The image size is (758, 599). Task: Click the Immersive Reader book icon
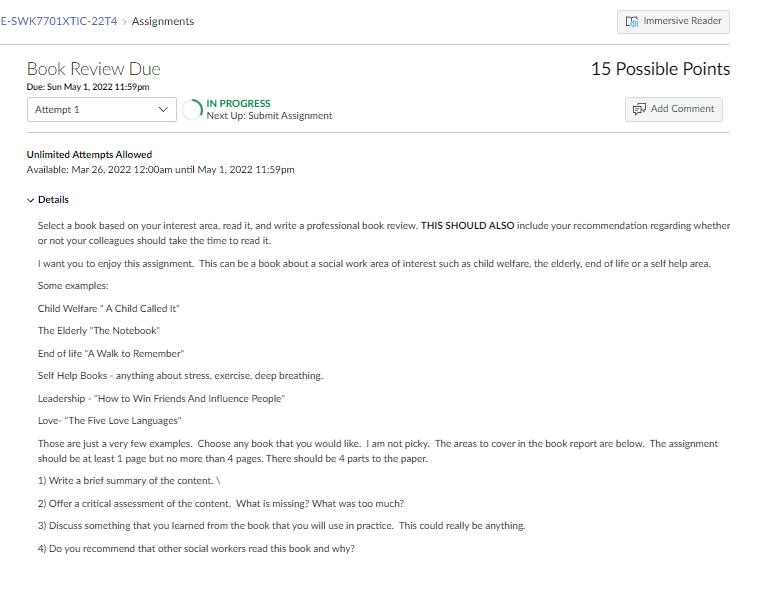632,22
